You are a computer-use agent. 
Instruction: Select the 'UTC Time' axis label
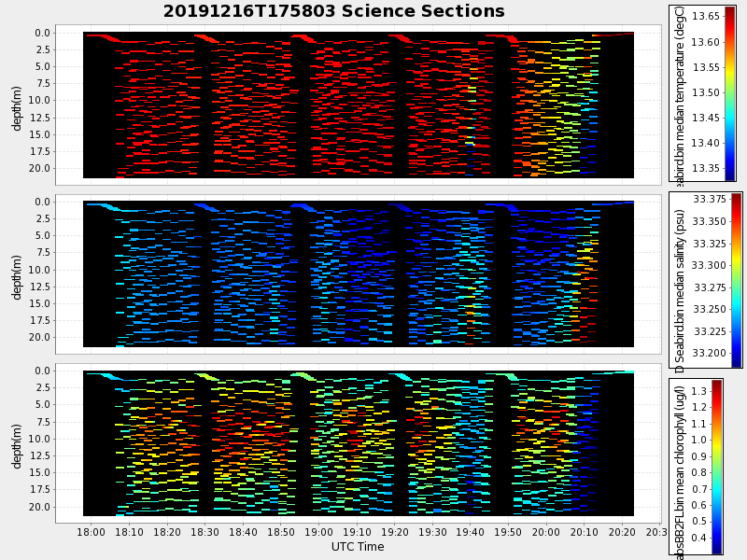pyautogui.click(x=358, y=547)
